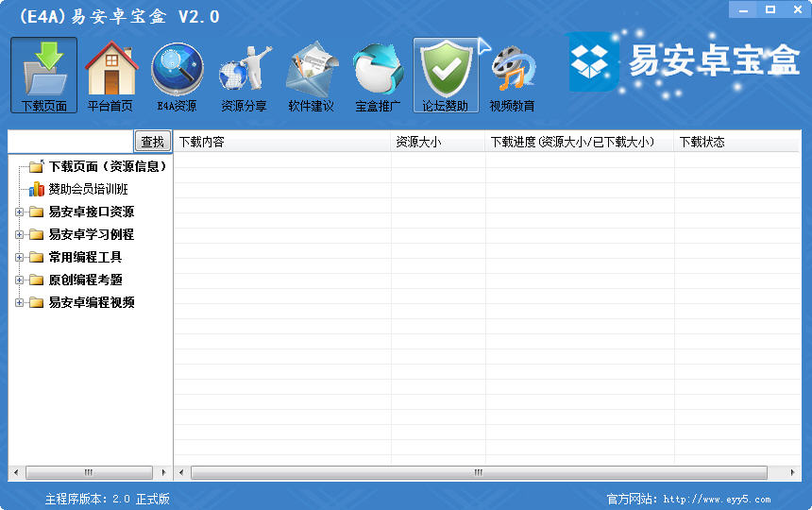Expand the 易安卓学习例程 tree node
Viewport: 812px width, 510px height.
point(19,234)
